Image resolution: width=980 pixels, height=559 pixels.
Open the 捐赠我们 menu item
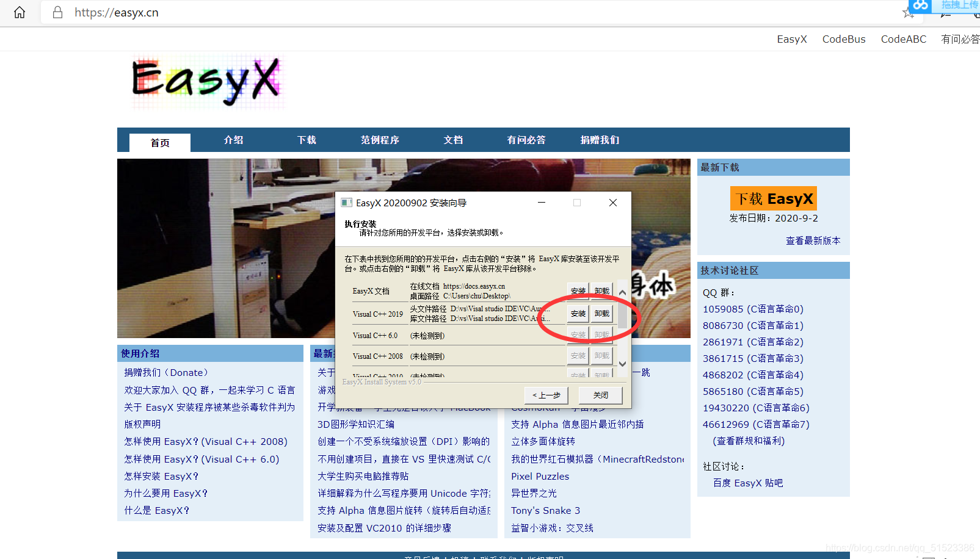click(x=600, y=140)
